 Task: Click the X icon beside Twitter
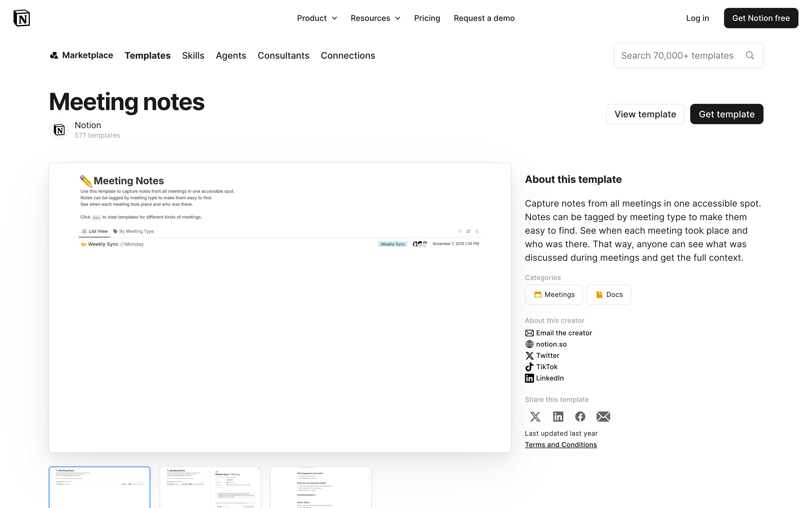[x=529, y=356]
